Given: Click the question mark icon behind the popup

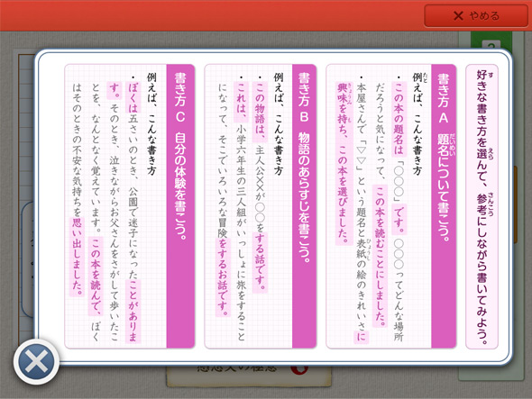Looking at the screenshot, I should tap(491, 45).
